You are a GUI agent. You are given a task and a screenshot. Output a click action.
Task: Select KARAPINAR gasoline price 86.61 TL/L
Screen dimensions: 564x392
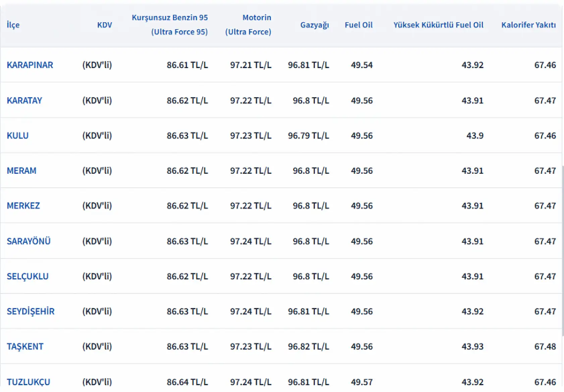[187, 65]
